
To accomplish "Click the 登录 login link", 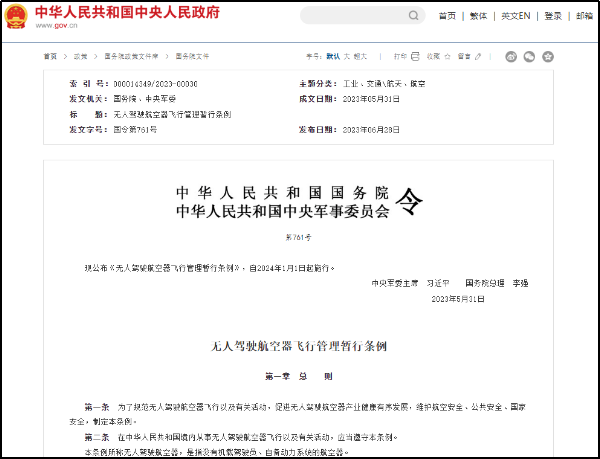I will pyautogui.click(x=553, y=16).
